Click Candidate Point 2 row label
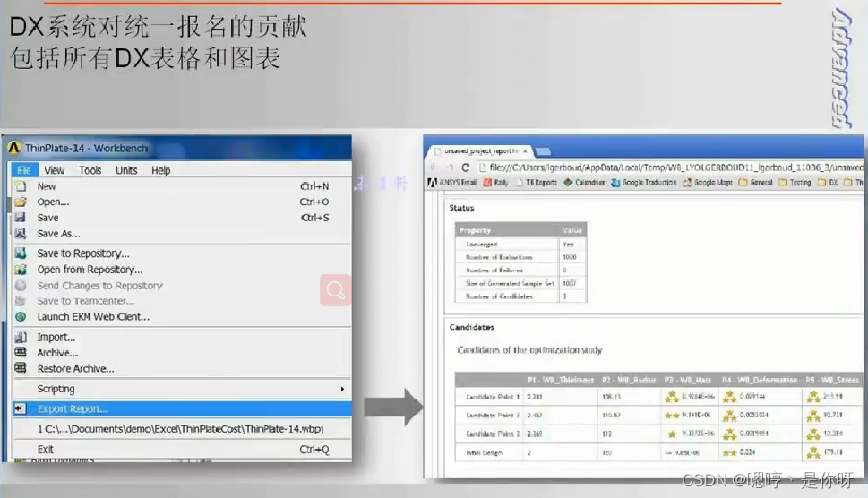The height and width of the screenshot is (498, 868). coord(493,415)
